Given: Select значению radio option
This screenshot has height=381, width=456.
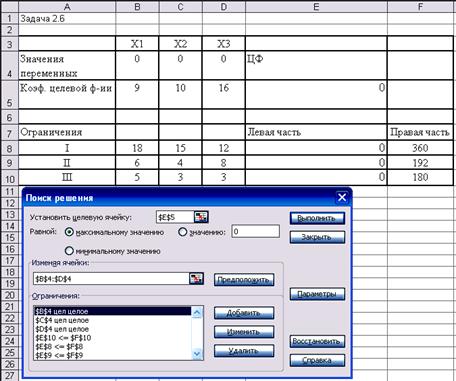Looking at the screenshot, I should 183,232.
